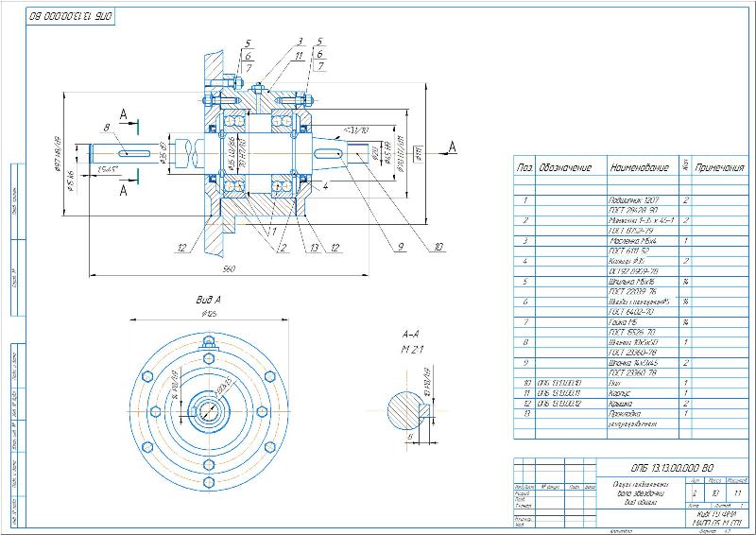Click callout number "13" below the assembly
This screenshot has height=535, width=756.
(314, 248)
